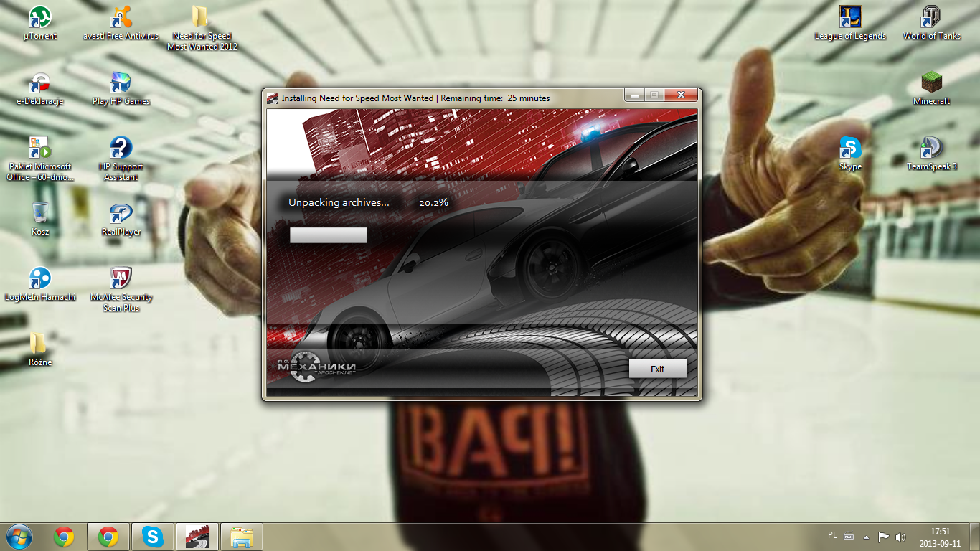Click the 'Unpacking archives...' status text
This screenshot has width=980, height=551.
339,202
